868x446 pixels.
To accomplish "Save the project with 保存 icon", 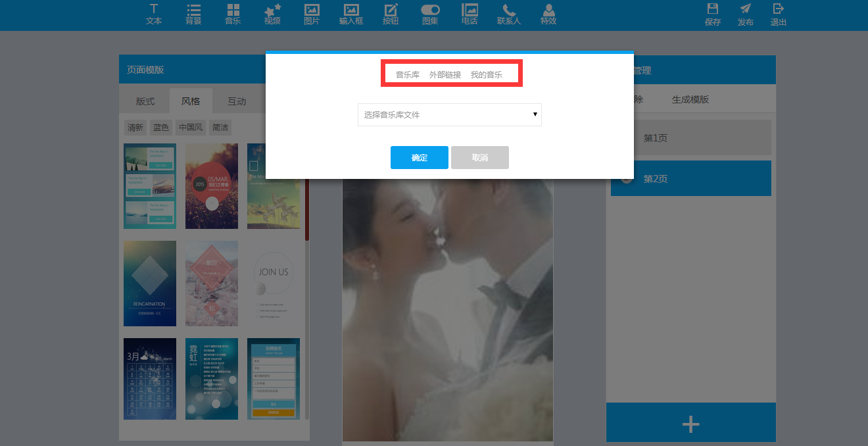I will pos(713,14).
